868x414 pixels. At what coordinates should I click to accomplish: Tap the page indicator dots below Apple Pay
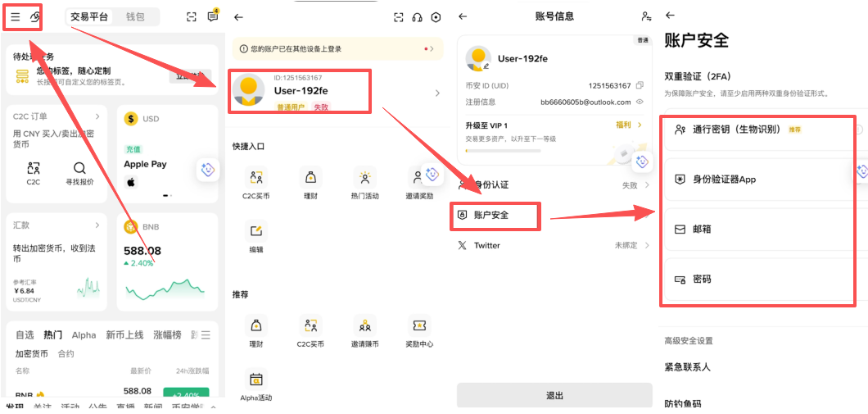[x=167, y=195]
